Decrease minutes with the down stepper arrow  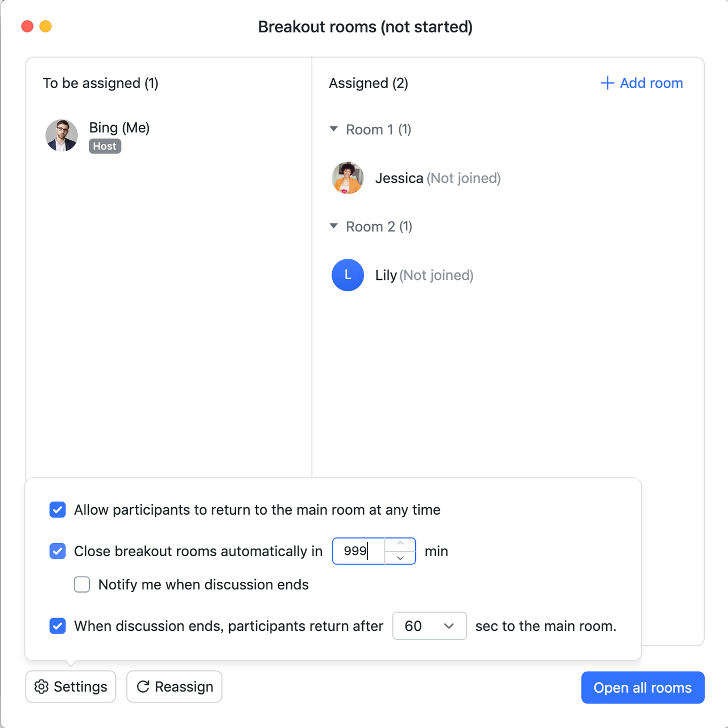[x=400, y=558]
